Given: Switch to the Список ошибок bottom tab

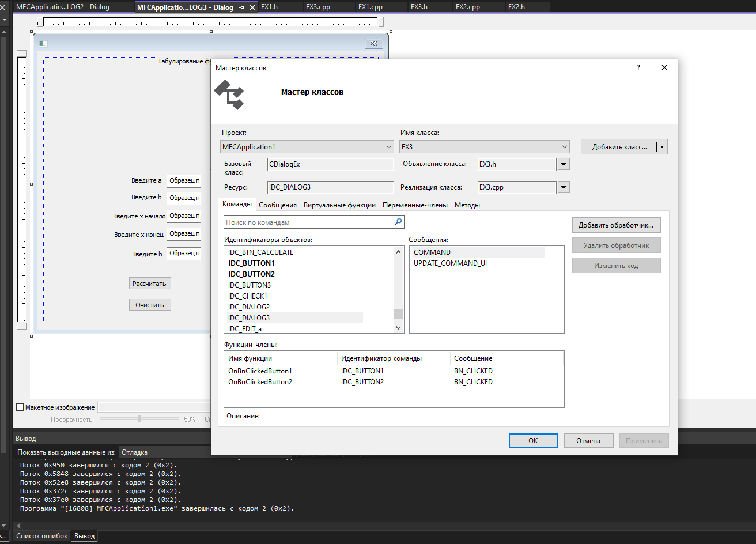Looking at the screenshot, I should [42, 536].
